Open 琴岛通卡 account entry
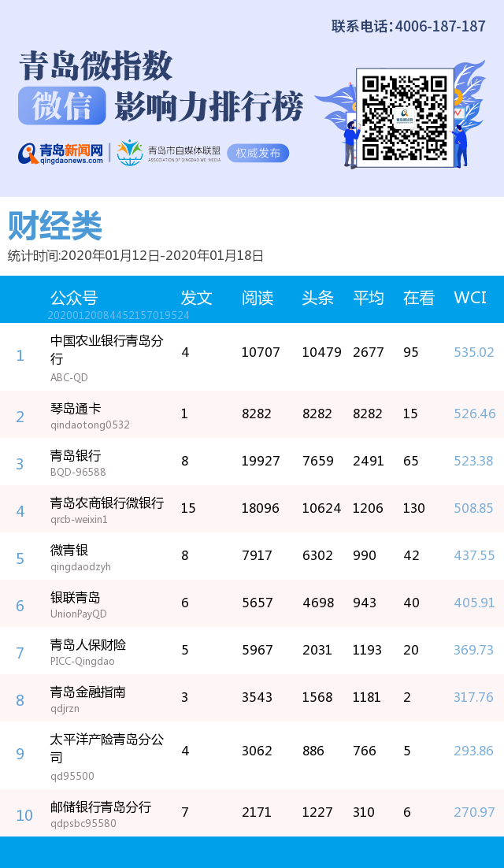This screenshot has width=504, height=868. [x=76, y=409]
